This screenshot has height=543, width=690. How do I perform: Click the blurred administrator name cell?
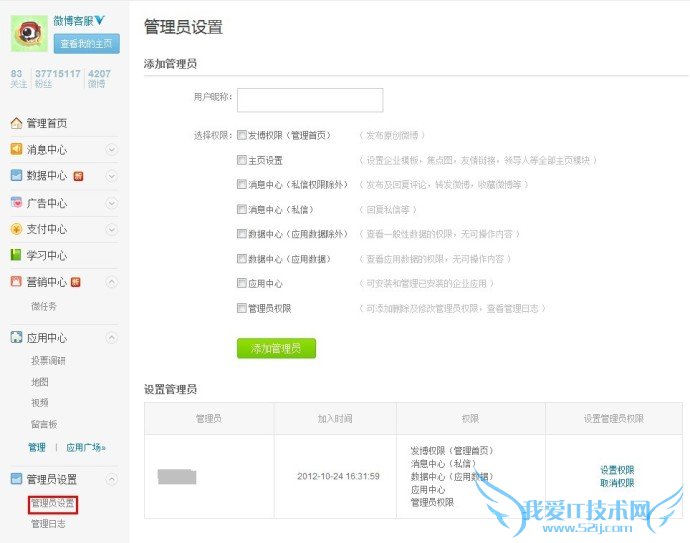point(177,477)
